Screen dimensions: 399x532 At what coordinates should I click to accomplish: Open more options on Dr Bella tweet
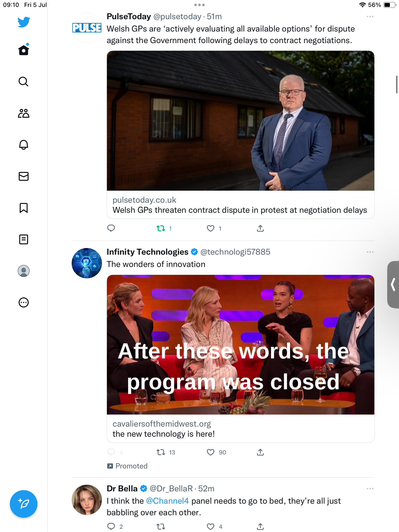tap(370, 489)
